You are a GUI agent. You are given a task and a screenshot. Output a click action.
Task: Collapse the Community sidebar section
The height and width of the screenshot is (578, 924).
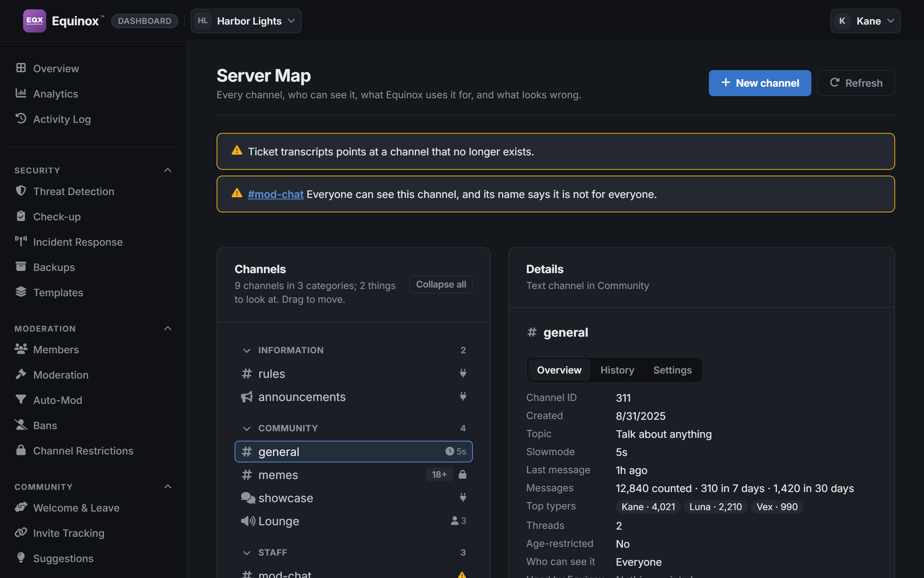[x=167, y=487]
